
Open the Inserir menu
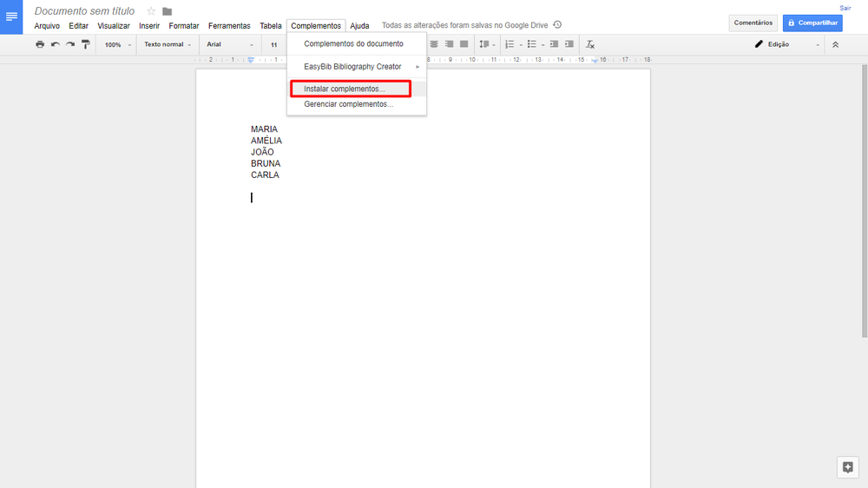click(x=149, y=26)
